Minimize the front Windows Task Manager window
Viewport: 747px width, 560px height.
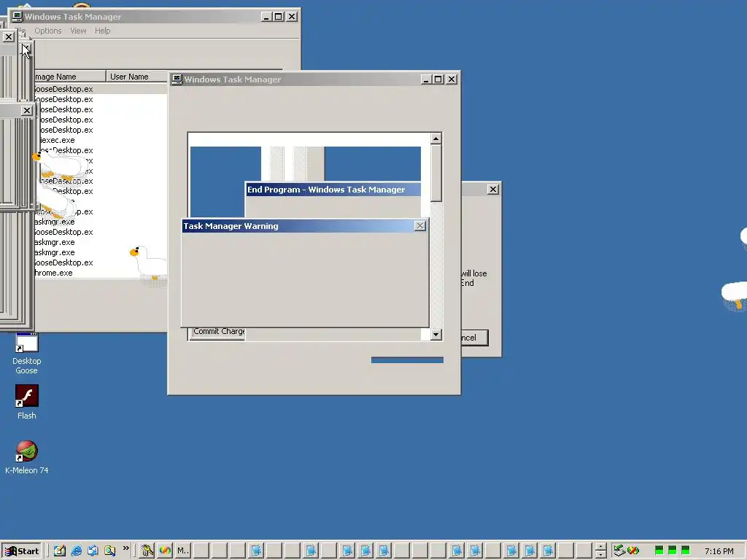click(x=426, y=79)
